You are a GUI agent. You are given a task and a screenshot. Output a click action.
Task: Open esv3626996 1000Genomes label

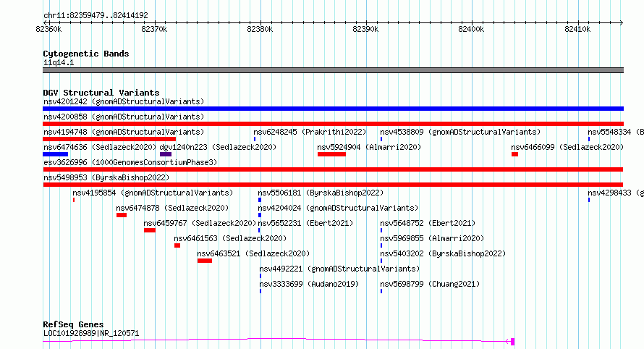[130, 162]
